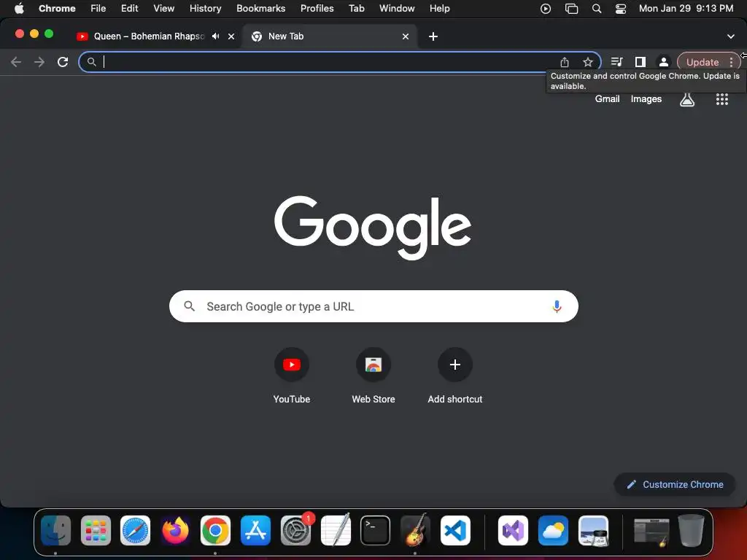Open Terminal from the Dock

tap(376, 530)
